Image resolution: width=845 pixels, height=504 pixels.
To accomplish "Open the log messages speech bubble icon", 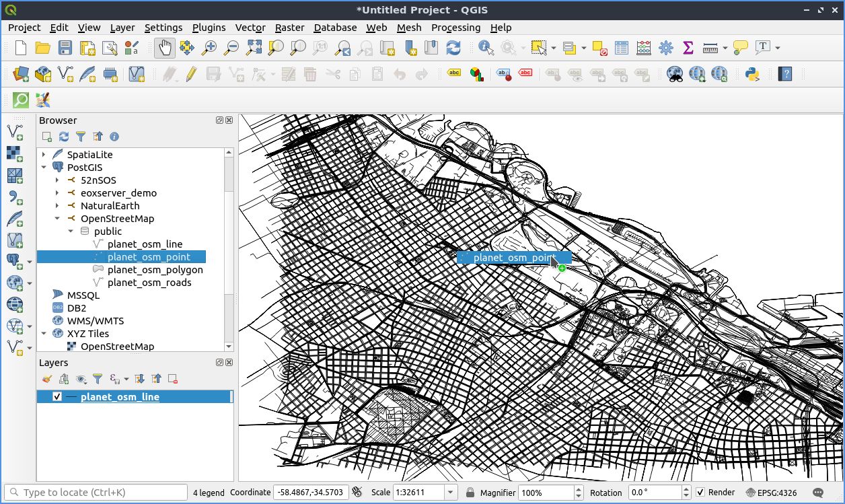I will (x=819, y=493).
